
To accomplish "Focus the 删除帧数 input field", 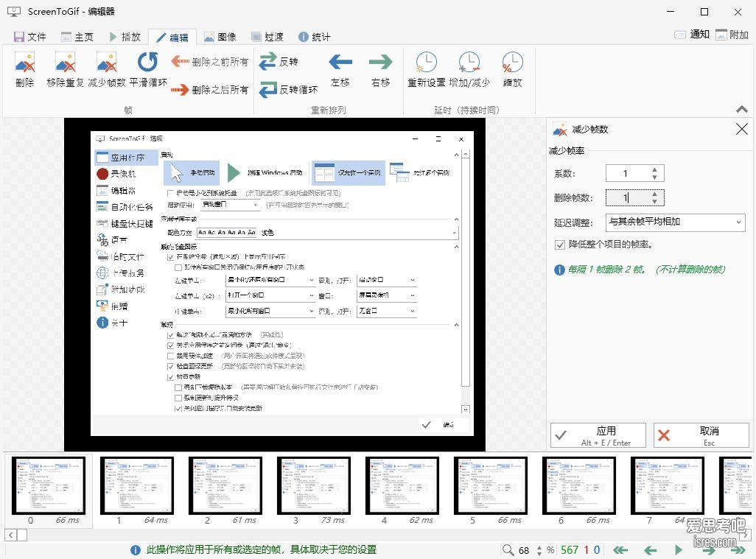I will 627,197.
